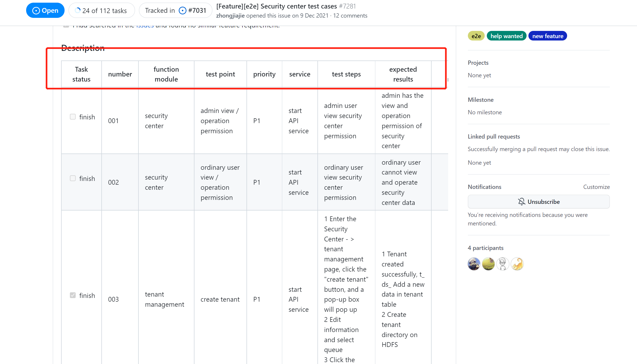Open the third participant avatar
Viewport: 637px width, 364px height.
point(503,264)
